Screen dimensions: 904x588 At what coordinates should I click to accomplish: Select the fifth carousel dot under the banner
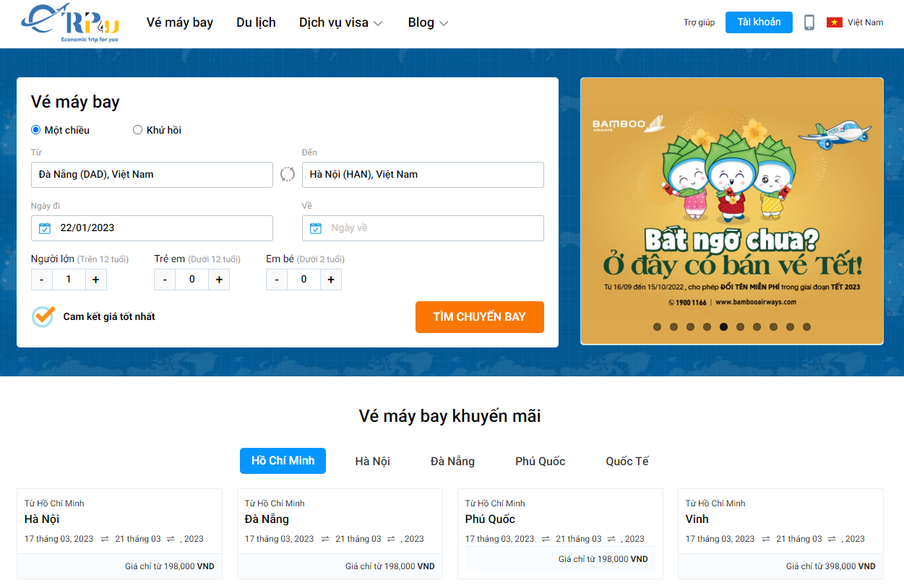tap(723, 327)
